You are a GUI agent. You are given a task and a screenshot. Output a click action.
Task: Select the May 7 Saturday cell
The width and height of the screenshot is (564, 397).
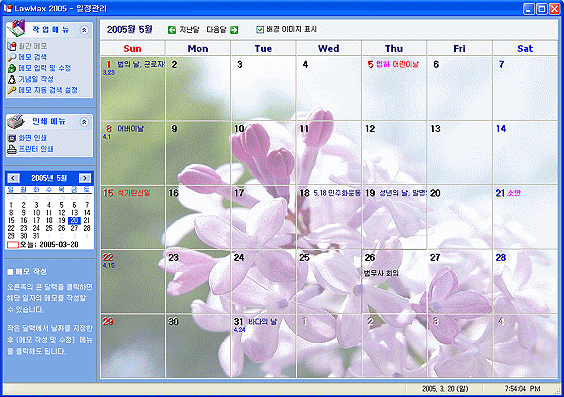click(525, 88)
